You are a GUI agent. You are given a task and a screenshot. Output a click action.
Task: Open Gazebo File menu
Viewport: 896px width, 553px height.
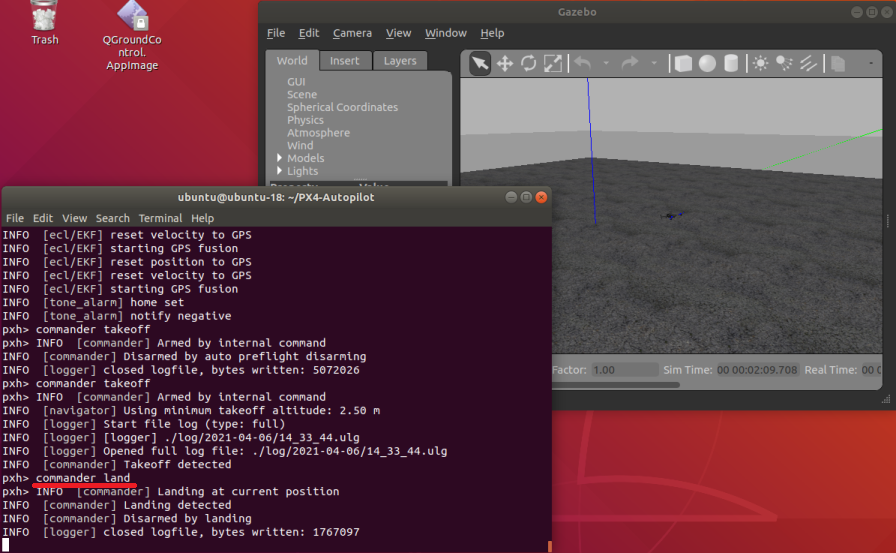(x=276, y=33)
